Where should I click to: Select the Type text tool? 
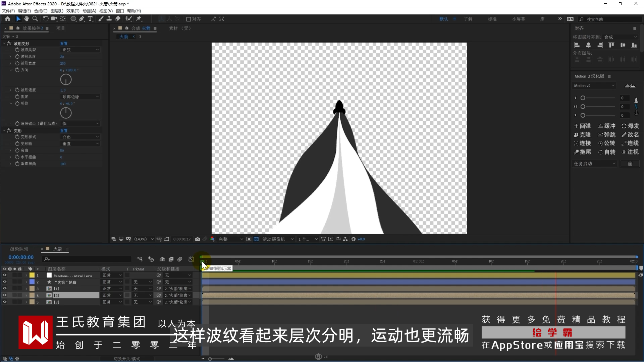click(x=90, y=19)
